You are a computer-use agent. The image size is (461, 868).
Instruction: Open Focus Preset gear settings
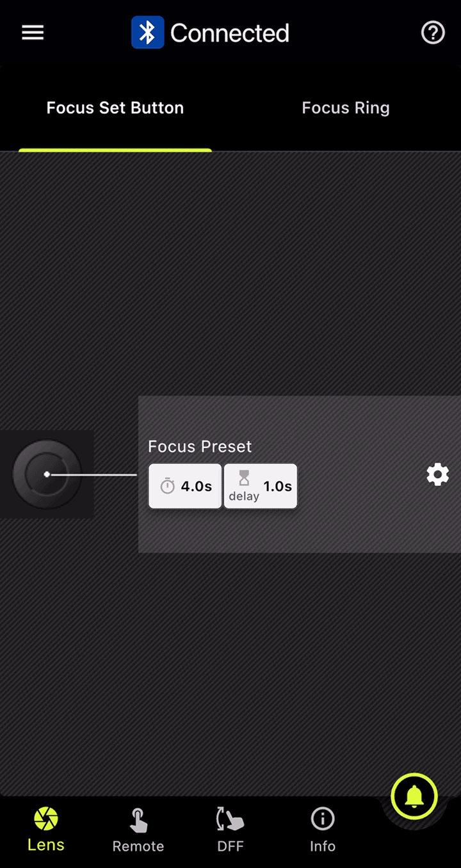[x=438, y=474]
